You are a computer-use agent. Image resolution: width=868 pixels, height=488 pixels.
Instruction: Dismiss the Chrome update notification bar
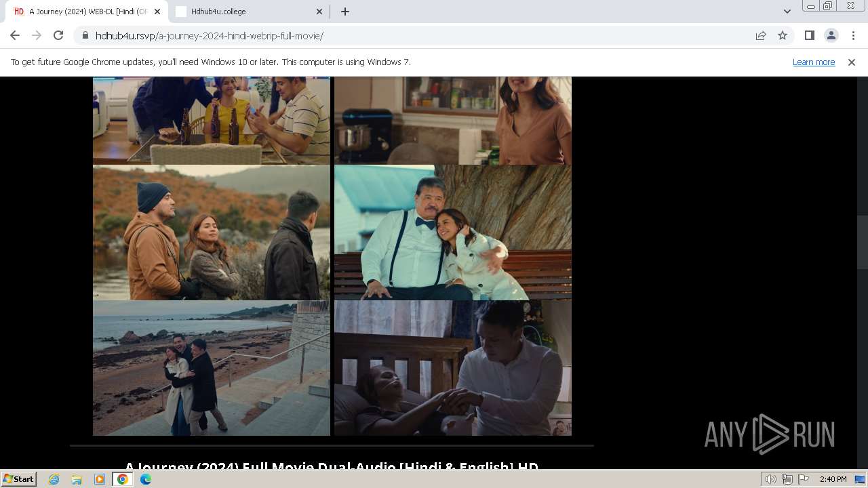(x=851, y=62)
